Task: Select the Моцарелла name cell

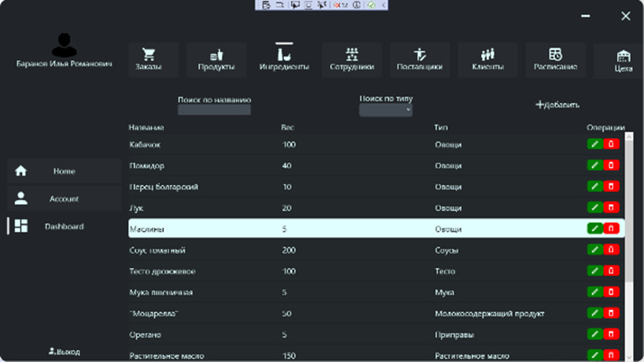Action: (154, 314)
